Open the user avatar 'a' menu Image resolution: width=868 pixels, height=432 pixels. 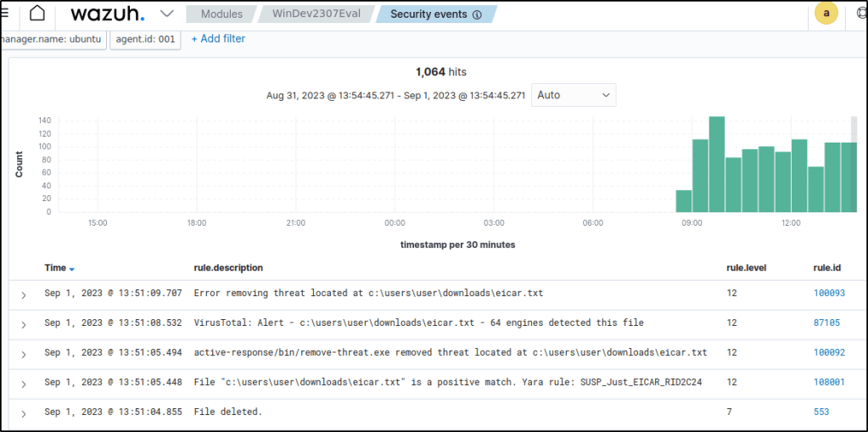[826, 14]
